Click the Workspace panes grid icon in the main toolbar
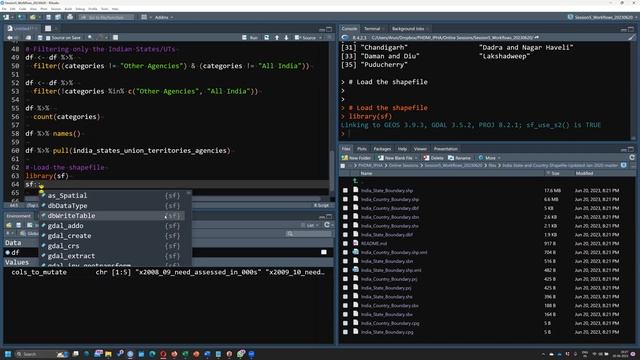 (x=144, y=17)
